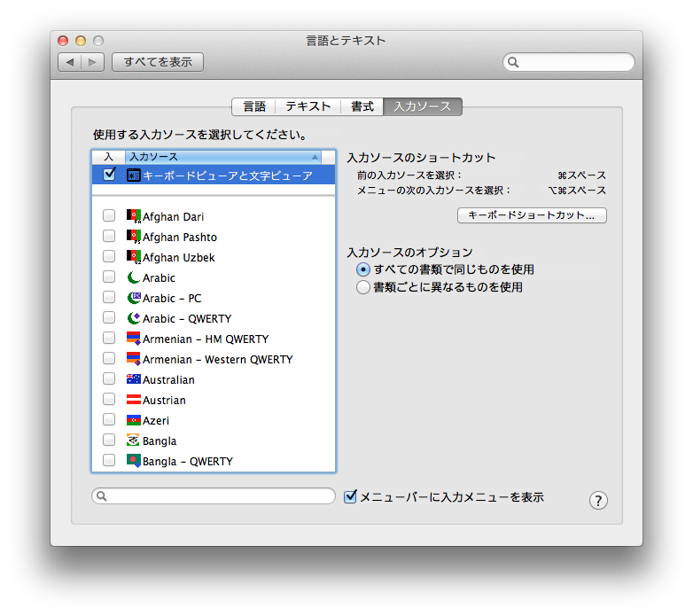693x616 pixels.
Task: Click the magnifier in the input source filter
Action: 102,495
